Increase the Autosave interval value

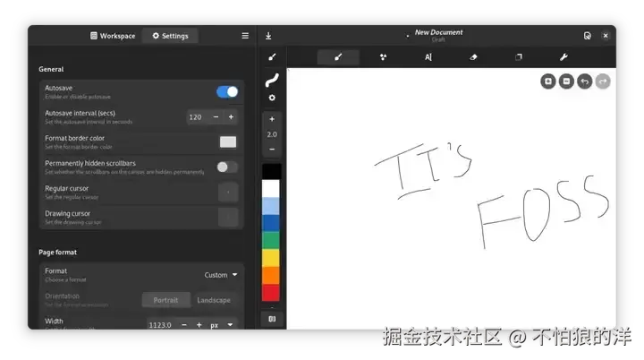[232, 117]
